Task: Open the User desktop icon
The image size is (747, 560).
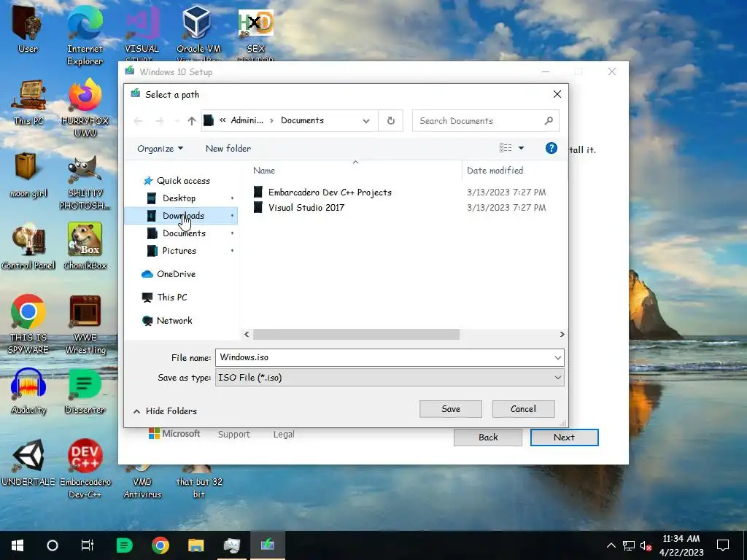Action: point(27,28)
